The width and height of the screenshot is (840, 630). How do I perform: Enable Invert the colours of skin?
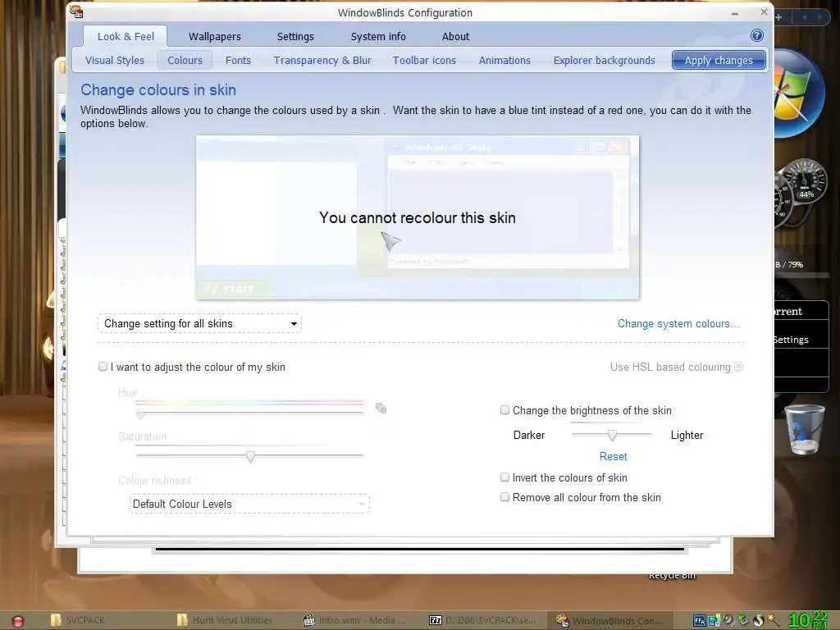point(504,477)
